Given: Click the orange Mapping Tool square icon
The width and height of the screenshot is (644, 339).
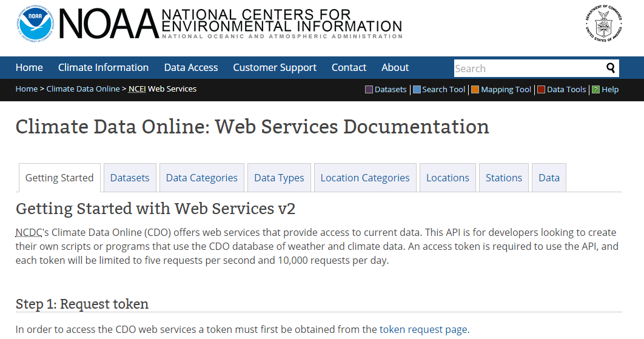Looking at the screenshot, I should [x=475, y=90].
